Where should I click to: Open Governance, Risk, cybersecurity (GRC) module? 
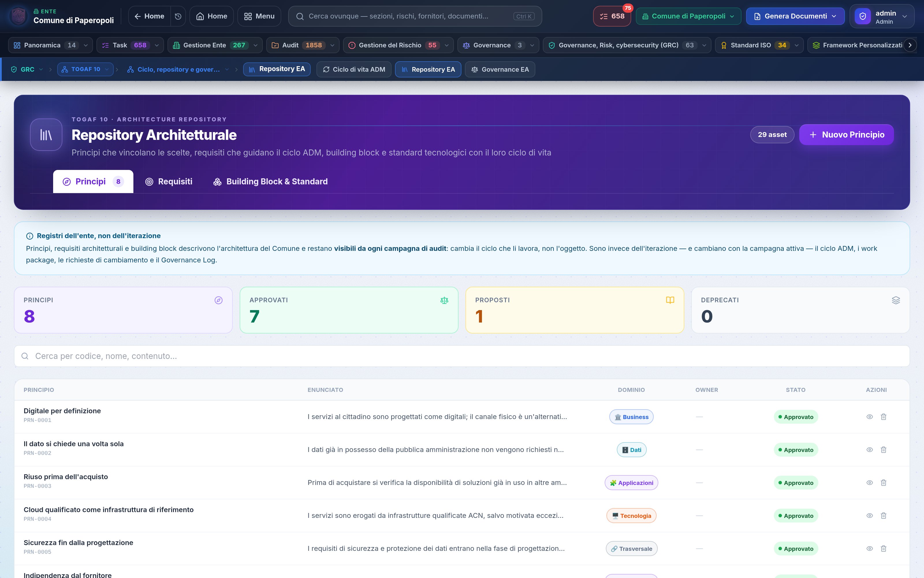[x=627, y=45]
